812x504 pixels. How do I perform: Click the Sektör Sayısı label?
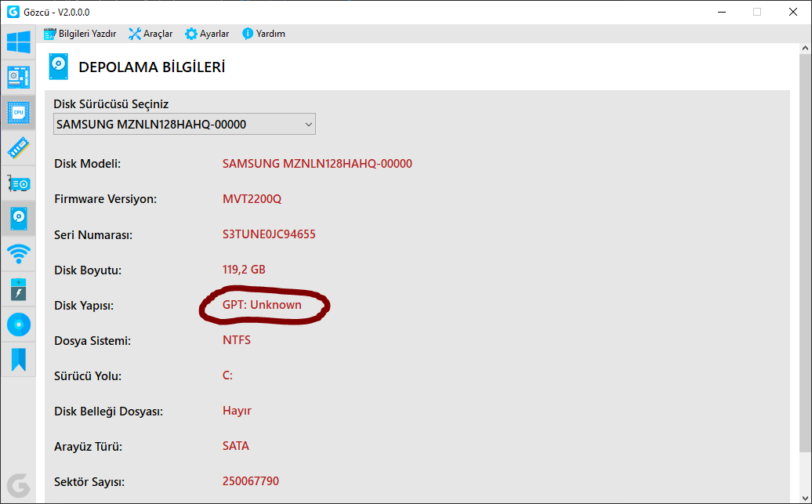[89, 482]
